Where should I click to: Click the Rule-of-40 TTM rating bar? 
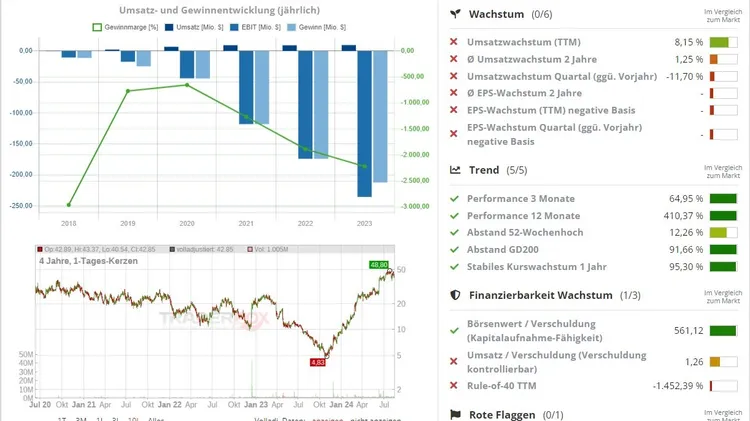pos(723,386)
